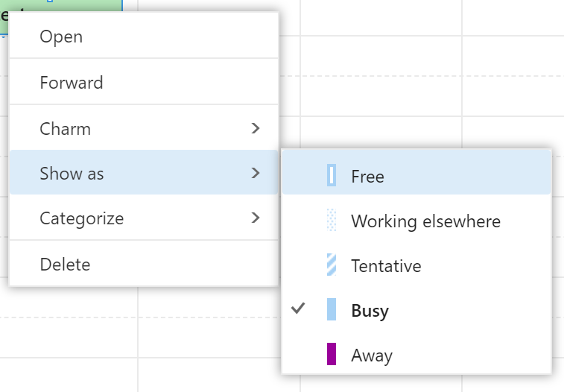Click the Free status stripe icon
This screenshot has height=392, width=564.
[332, 175]
